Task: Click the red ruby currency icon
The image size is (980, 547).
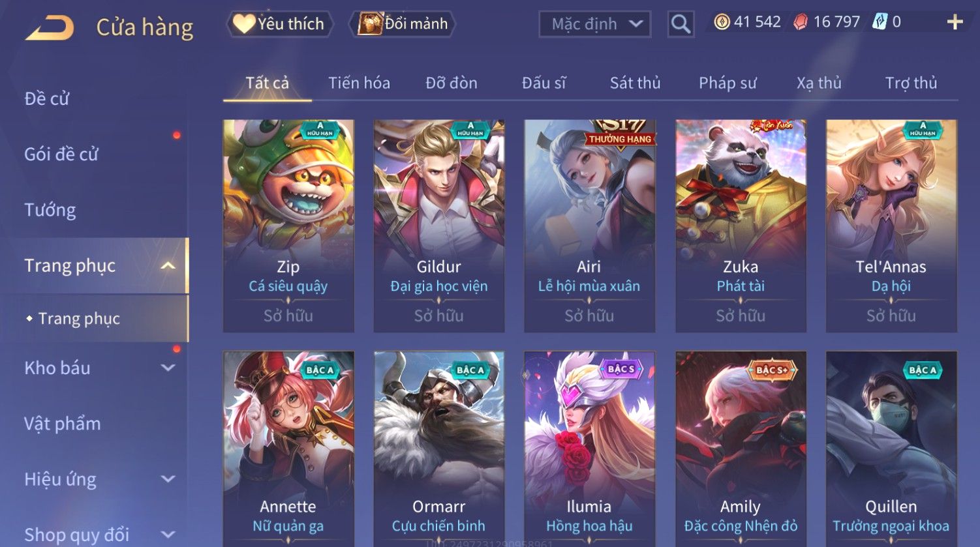Action: point(801,22)
